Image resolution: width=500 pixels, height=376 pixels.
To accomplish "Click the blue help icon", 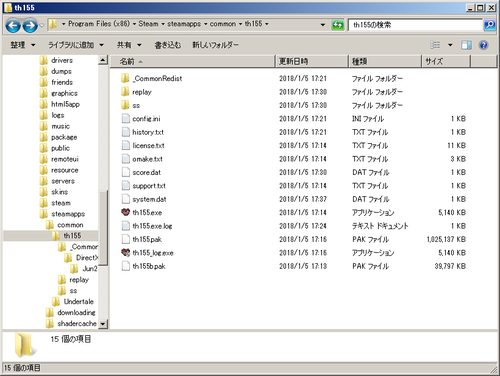I will coord(483,45).
